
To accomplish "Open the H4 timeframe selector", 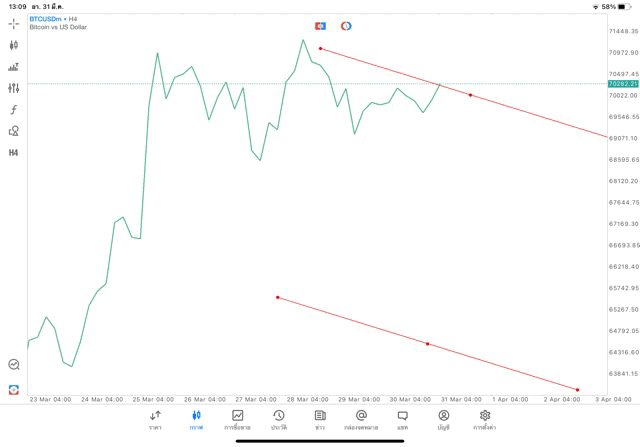I will coord(14,153).
